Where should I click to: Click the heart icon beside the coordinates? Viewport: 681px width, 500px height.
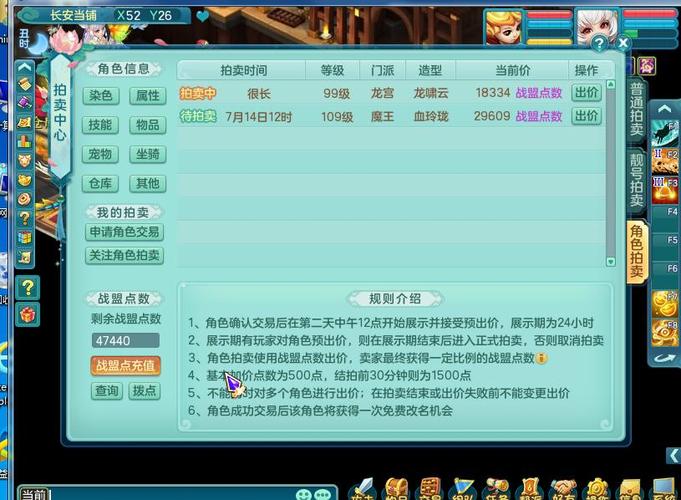202,17
